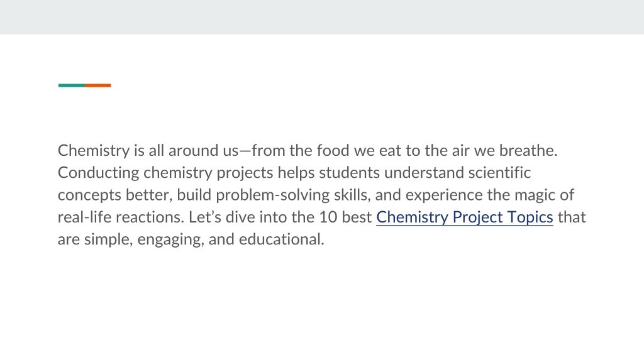Click the orange segment of accent line
This screenshot has width=644, height=362.
click(x=97, y=85)
